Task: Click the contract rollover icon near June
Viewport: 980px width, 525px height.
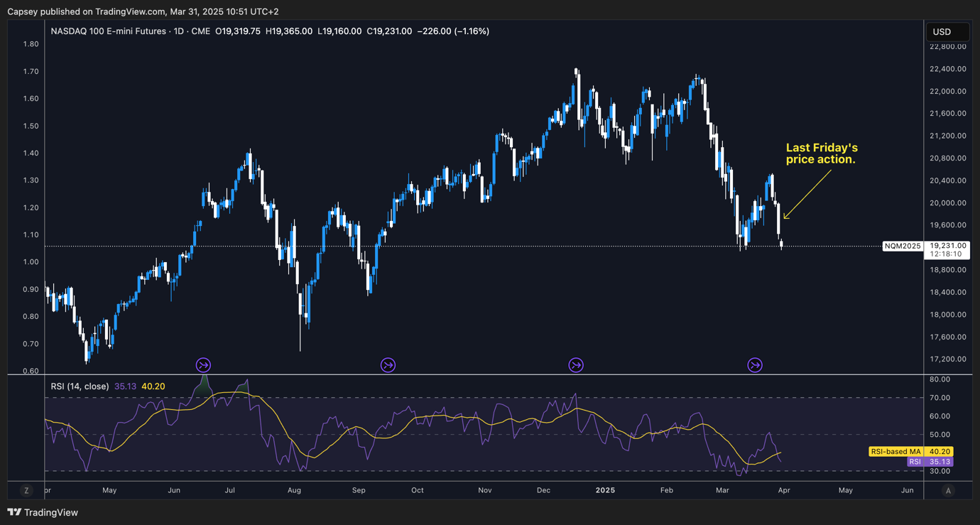Action: [x=203, y=365]
